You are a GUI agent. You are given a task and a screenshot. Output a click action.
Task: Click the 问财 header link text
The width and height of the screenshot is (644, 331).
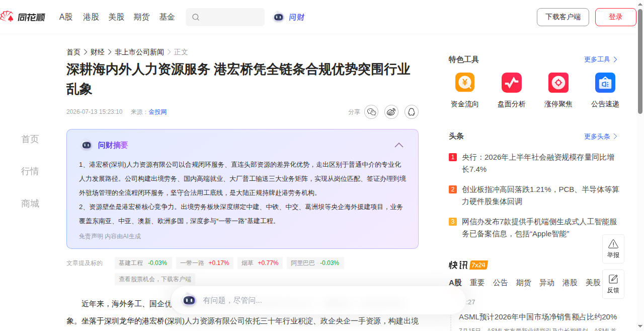296,17
